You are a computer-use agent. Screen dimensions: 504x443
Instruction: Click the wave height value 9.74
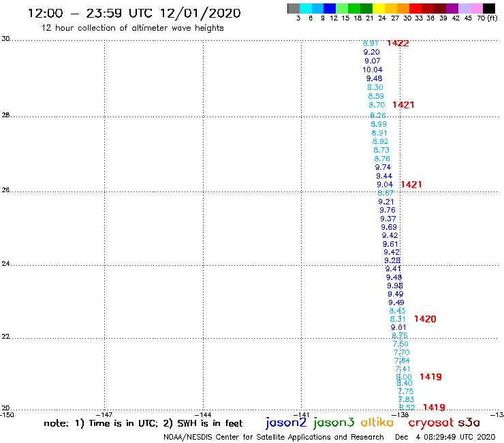pos(383,167)
